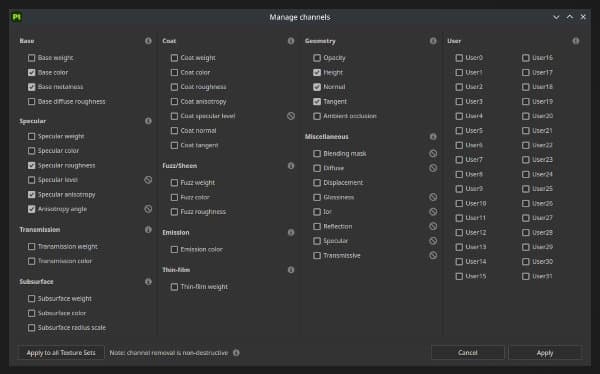The image size is (600, 374).
Task: Click the Blending mask disabled icon
Action: (433, 153)
